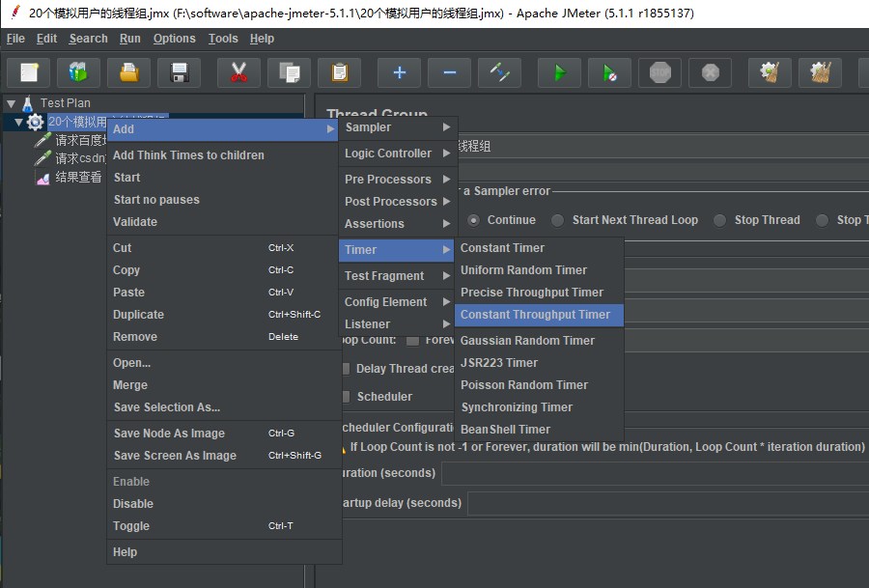The width and height of the screenshot is (869, 588).
Task: Collapse the thread group tree node
Action: click(x=19, y=122)
